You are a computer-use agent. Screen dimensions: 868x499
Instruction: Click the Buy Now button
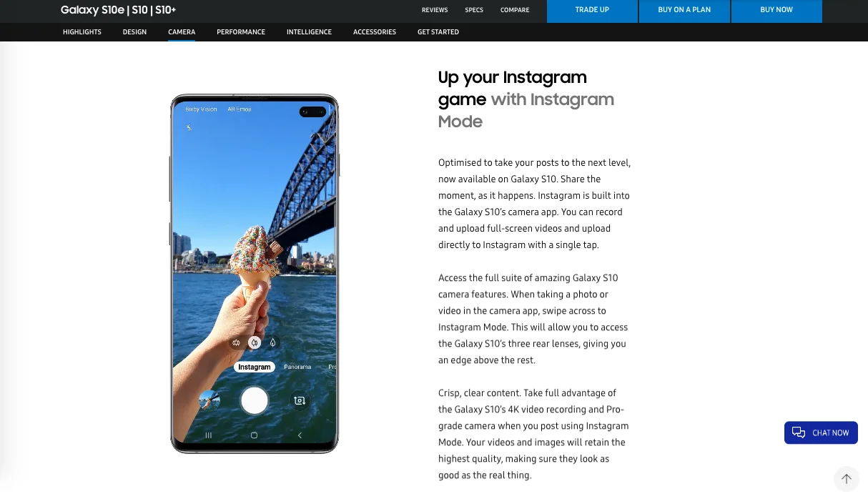tap(776, 11)
